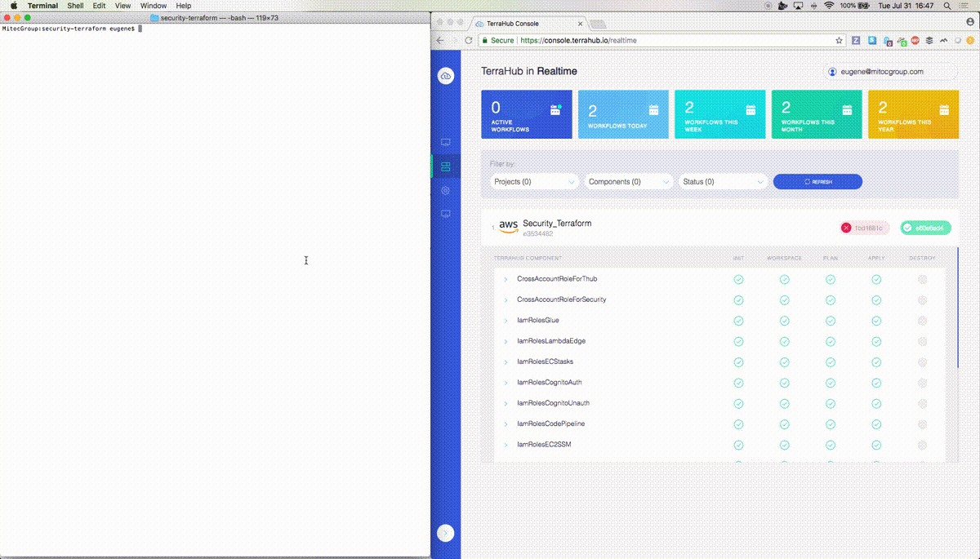Click calendar icon on Active Workflows card
The image size is (980, 559).
click(556, 109)
